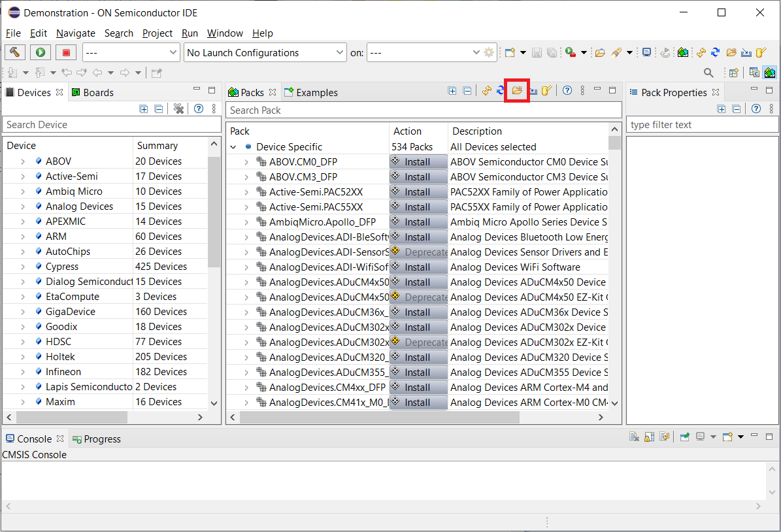Check for pack updates with the yellow refresh icon
The width and height of the screenshot is (781, 532).
[486, 91]
